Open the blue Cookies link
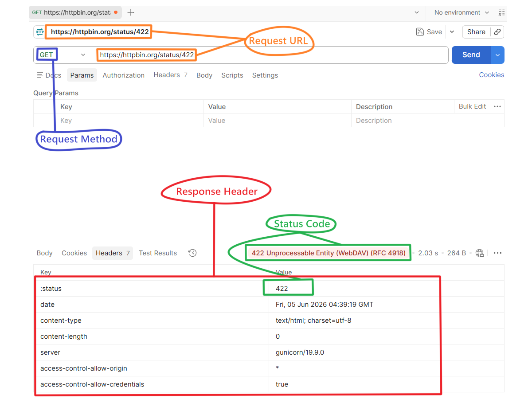This screenshot has width=532, height=399. tap(492, 75)
